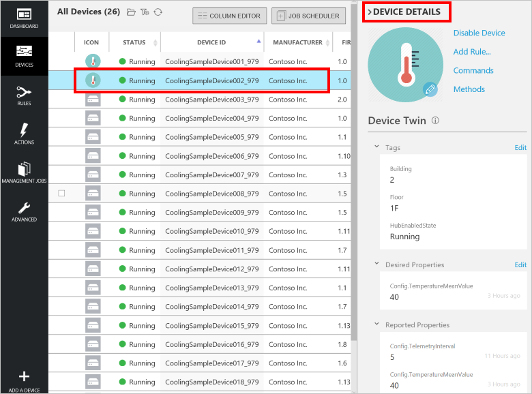Click HubEnabledState value Running
The height and width of the screenshot is (394, 532).
pos(404,237)
